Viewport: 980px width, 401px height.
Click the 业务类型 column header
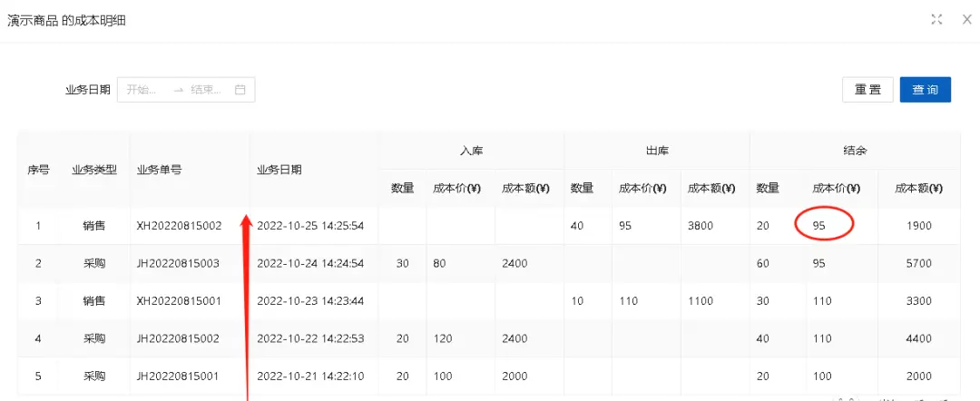tap(94, 170)
